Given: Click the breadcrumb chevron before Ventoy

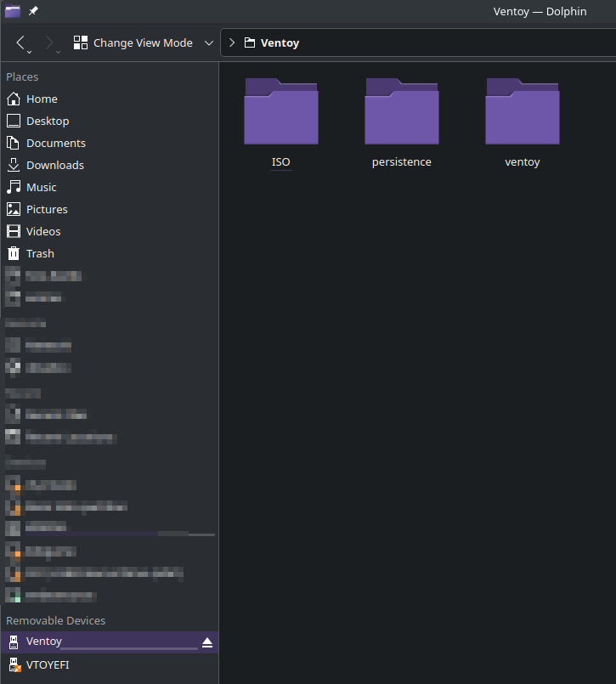Looking at the screenshot, I should [x=232, y=42].
